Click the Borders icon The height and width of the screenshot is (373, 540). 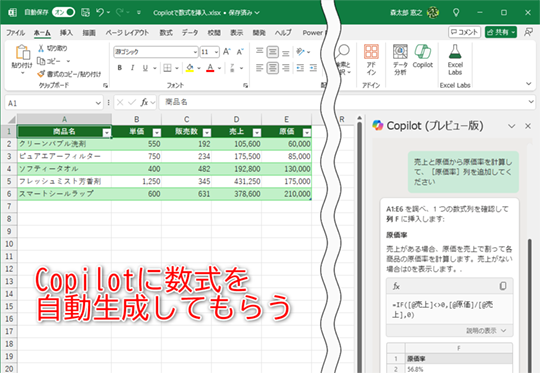(167, 68)
